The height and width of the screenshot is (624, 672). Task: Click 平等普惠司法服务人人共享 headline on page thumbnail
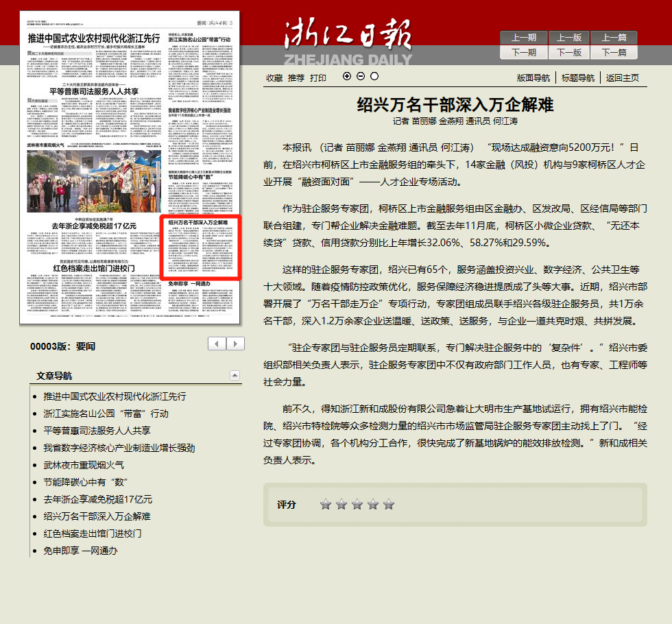click(94, 91)
